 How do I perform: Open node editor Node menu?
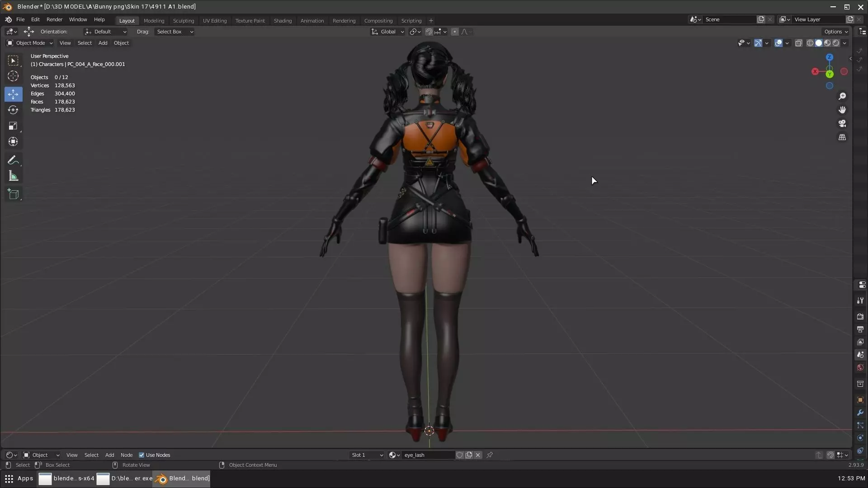127,455
